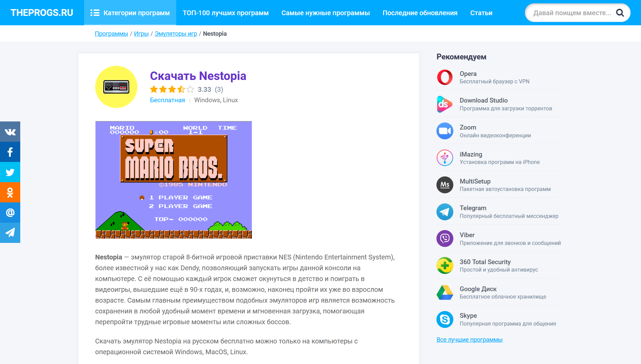Go to Последние обновления section
641x364 pixels.
pyautogui.click(x=420, y=13)
